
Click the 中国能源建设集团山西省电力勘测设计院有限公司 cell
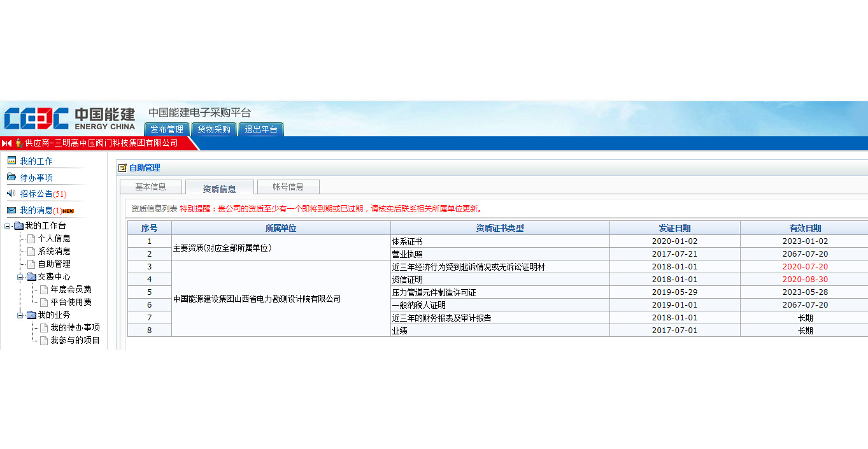pyautogui.click(x=281, y=299)
